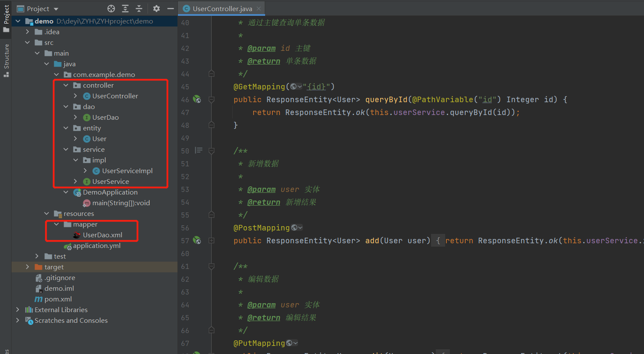Collapse the service package
This screenshot has height=354, width=644.
(x=66, y=149)
